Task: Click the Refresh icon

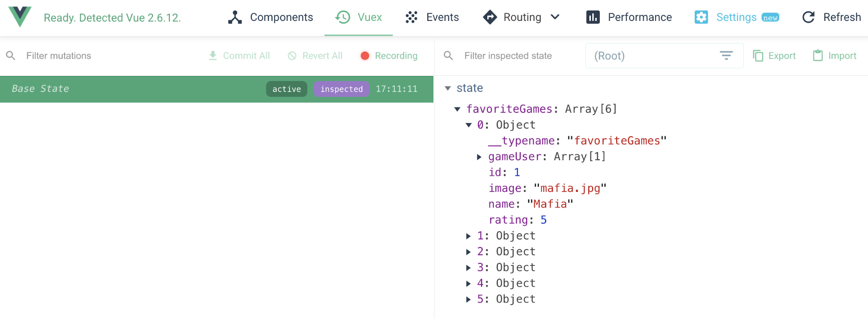Action: tap(808, 17)
